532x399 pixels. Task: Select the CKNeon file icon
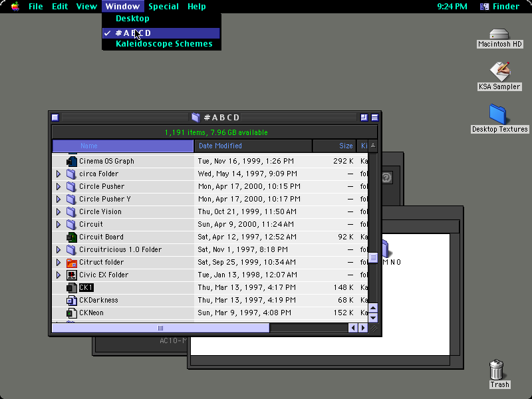coord(72,313)
